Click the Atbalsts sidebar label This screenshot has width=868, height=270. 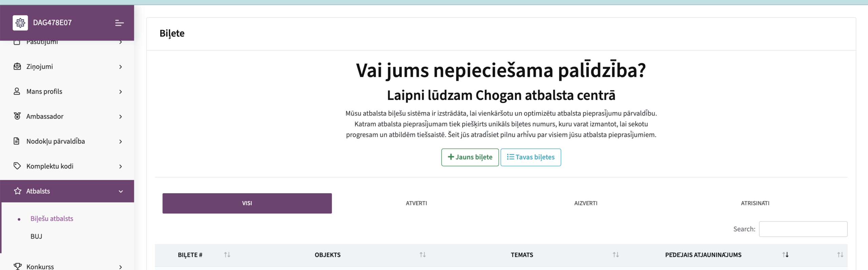click(x=38, y=191)
